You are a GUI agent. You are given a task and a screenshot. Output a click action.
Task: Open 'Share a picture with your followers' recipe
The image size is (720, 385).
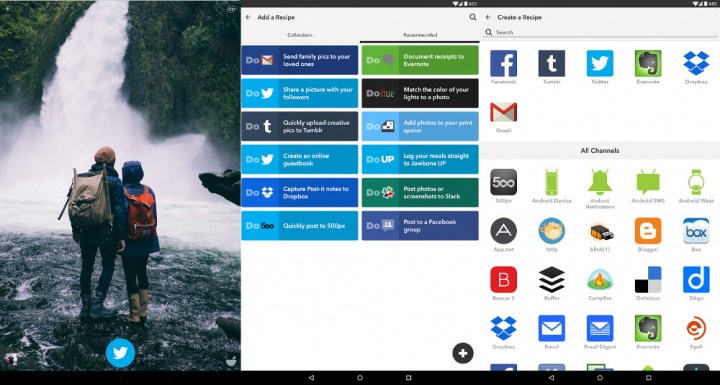[300, 93]
